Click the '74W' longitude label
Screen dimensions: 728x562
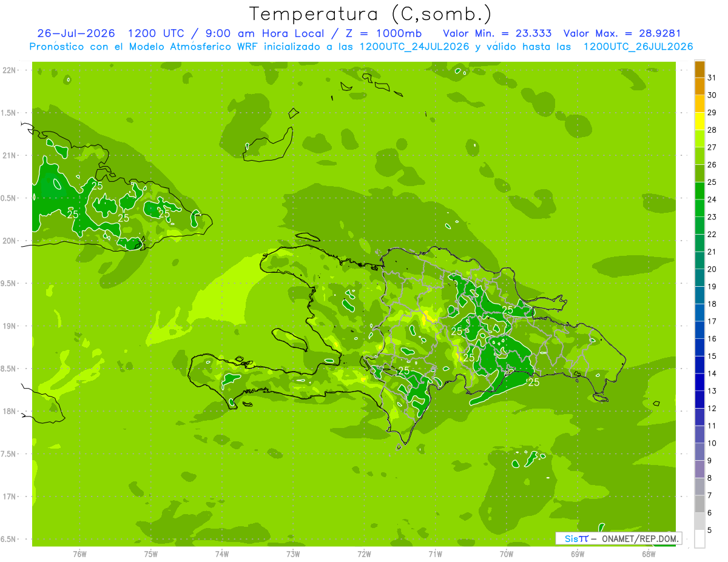point(221,554)
